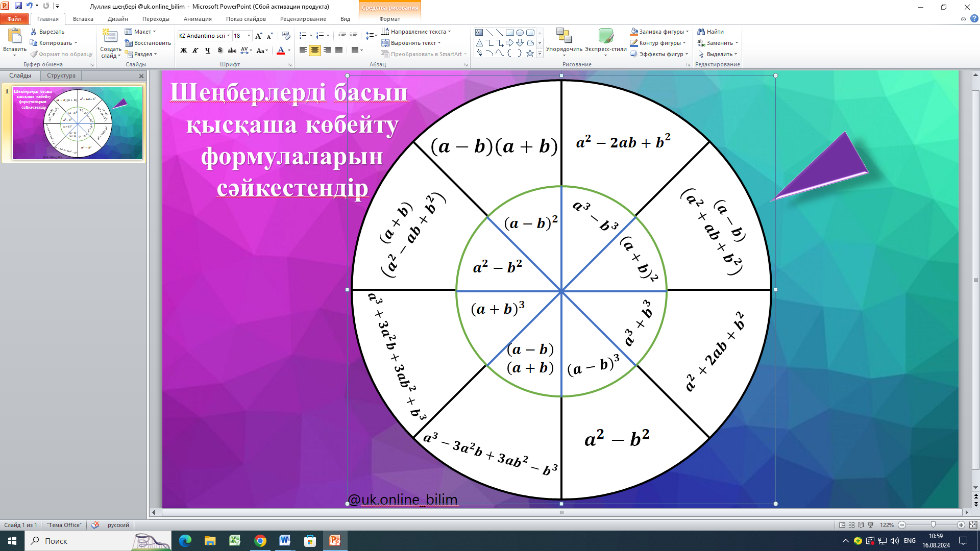Align text to the left
The height and width of the screenshot is (551, 980).
click(x=303, y=51)
